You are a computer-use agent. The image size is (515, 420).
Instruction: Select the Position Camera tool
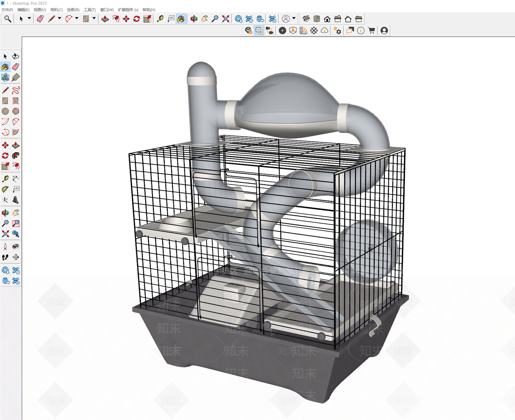(5, 247)
